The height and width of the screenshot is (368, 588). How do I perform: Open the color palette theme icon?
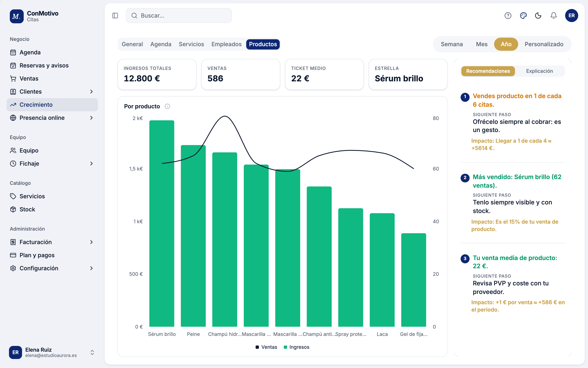click(x=523, y=16)
